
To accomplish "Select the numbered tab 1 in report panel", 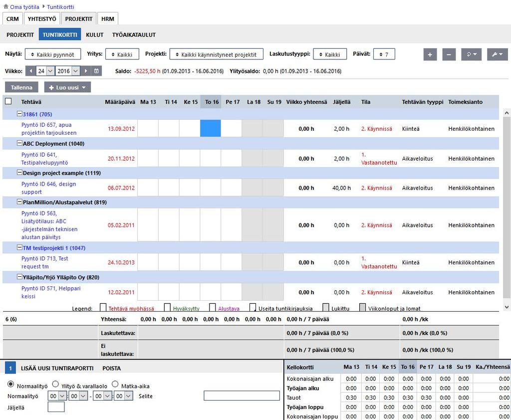I will point(10,368).
